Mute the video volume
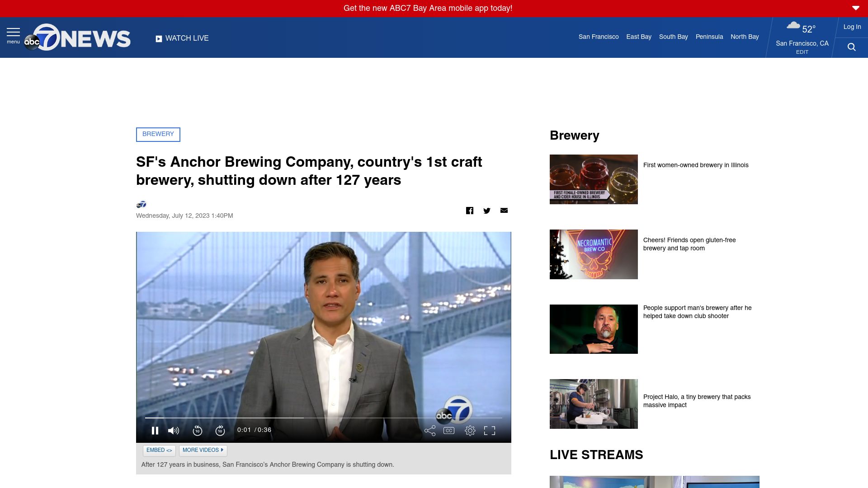Screen dimensions: 868x488 [x=174, y=431]
